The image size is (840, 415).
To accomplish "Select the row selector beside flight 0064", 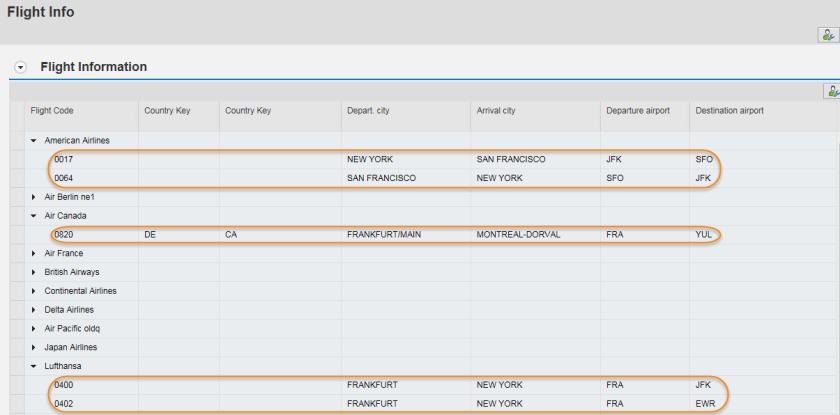I will tap(17, 178).
